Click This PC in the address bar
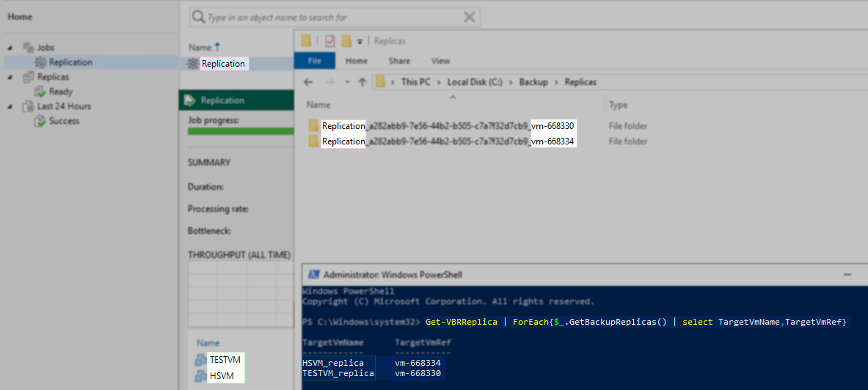This screenshot has height=390, width=868. click(416, 82)
